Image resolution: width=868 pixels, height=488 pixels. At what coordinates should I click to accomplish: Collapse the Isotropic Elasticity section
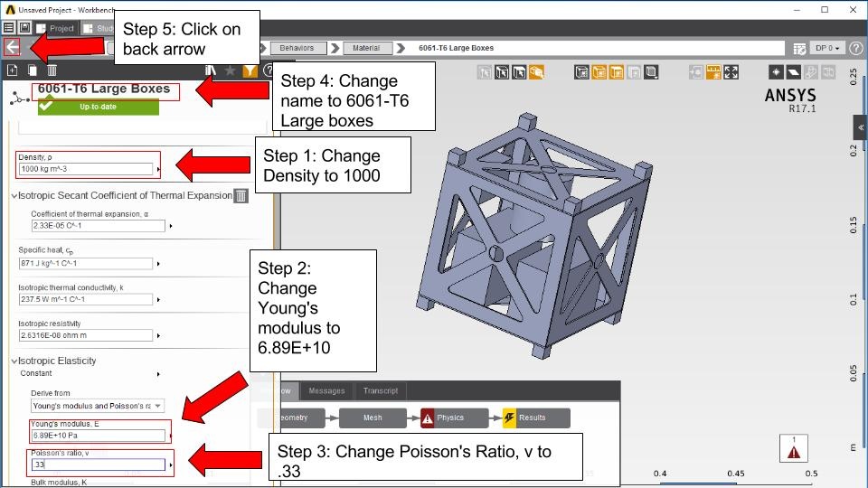pyautogui.click(x=14, y=361)
